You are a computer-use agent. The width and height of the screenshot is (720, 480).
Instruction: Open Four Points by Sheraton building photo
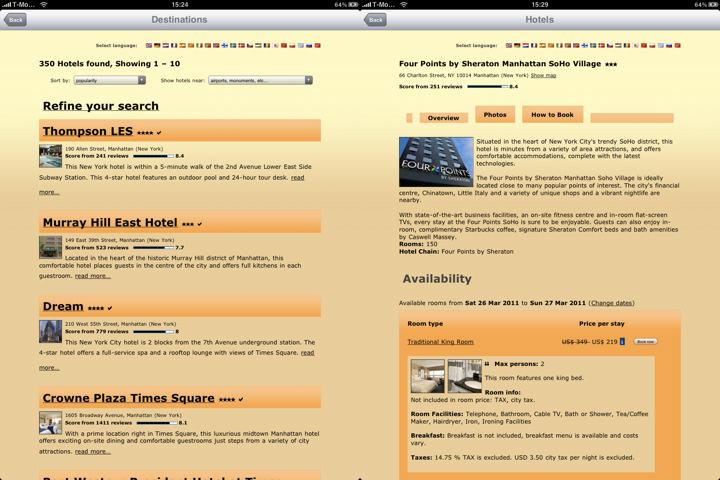436,162
